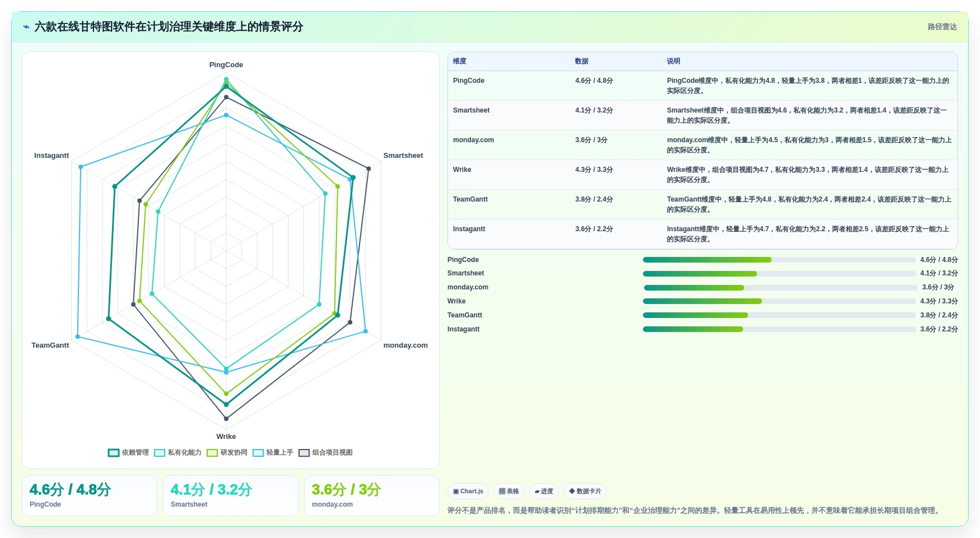
Task: Click the footnote starting 评分不是产品排名
Action: pos(694,511)
